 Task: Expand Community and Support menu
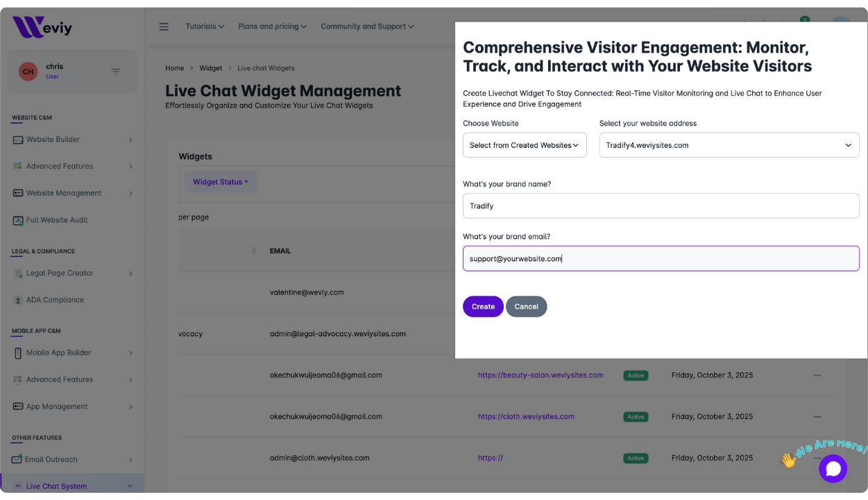tap(367, 26)
